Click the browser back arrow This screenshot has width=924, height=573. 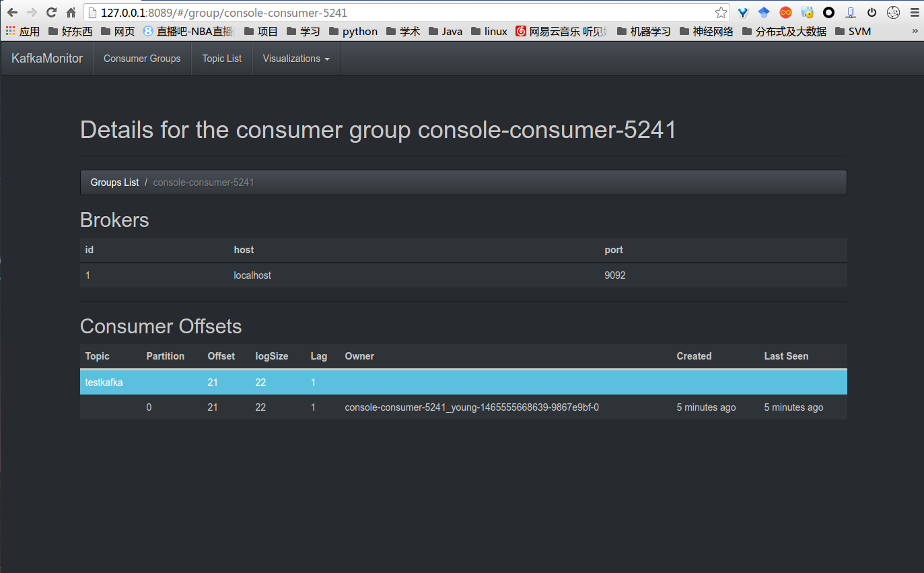[12, 12]
